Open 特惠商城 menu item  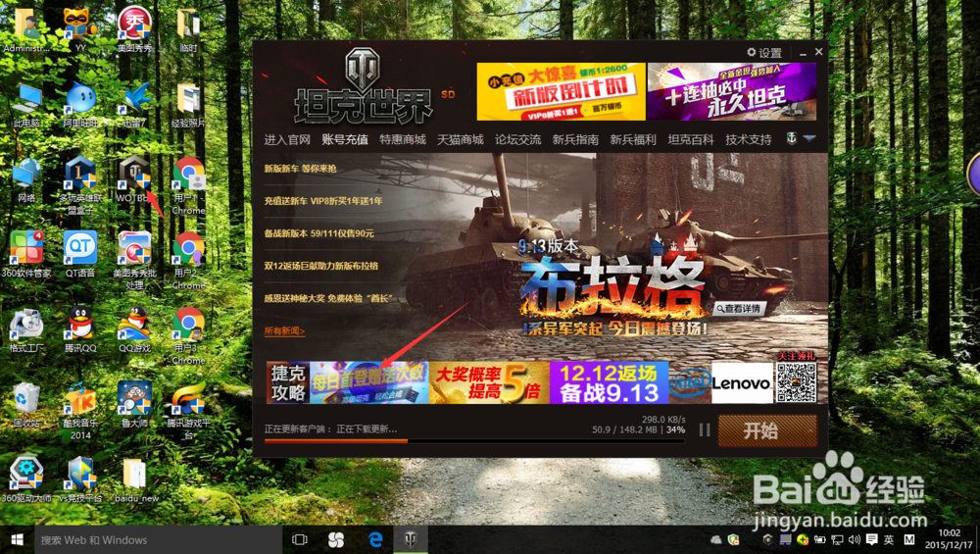(x=403, y=139)
